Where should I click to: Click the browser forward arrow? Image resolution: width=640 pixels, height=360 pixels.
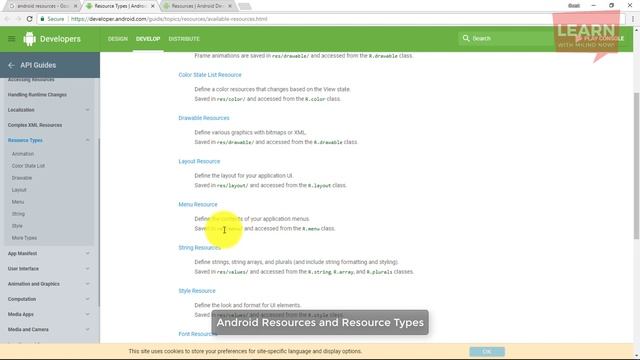18,19
